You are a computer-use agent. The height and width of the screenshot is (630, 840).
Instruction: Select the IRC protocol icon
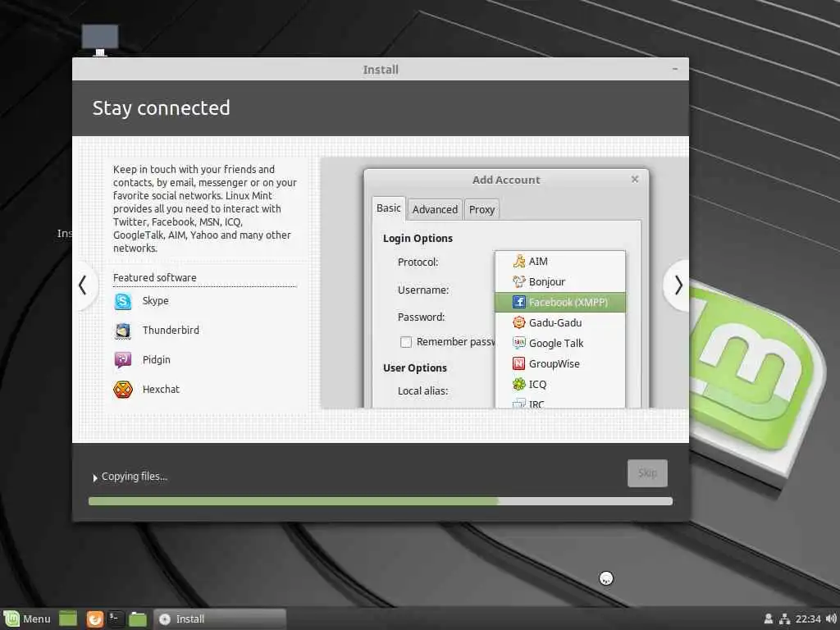click(518, 404)
